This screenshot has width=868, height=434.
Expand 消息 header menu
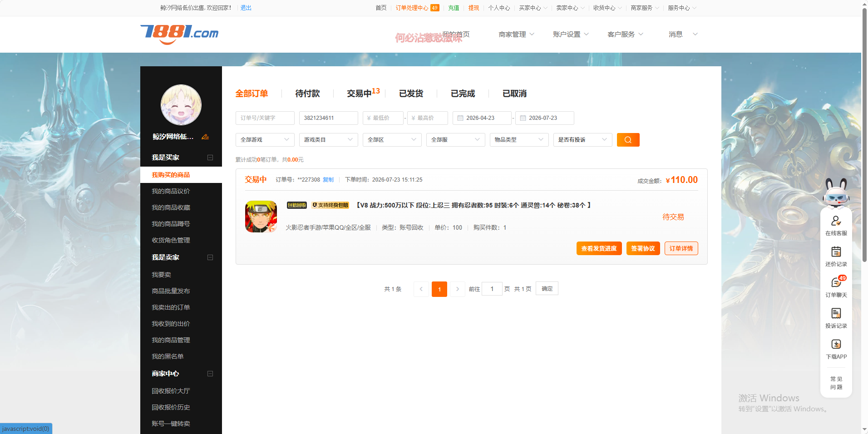[x=683, y=35]
